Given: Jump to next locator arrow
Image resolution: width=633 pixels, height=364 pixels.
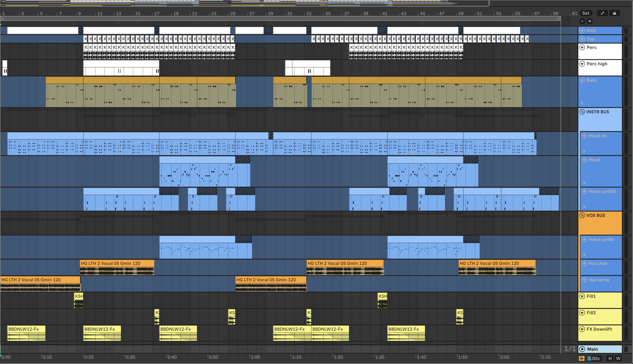Looking at the screenshot, I should [x=589, y=21].
